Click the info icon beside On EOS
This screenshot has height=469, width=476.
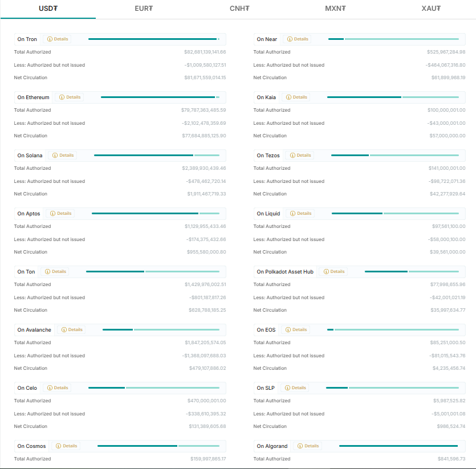coord(288,330)
